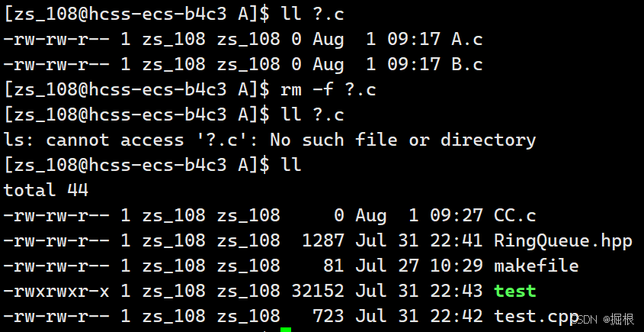Click the CC.c filename
The image size is (644, 332).
pyautogui.click(x=515, y=216)
